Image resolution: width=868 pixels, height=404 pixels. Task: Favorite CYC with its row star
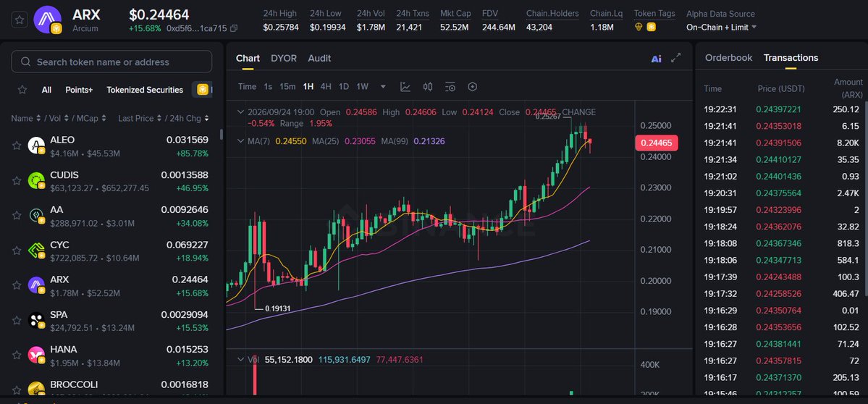point(17,251)
